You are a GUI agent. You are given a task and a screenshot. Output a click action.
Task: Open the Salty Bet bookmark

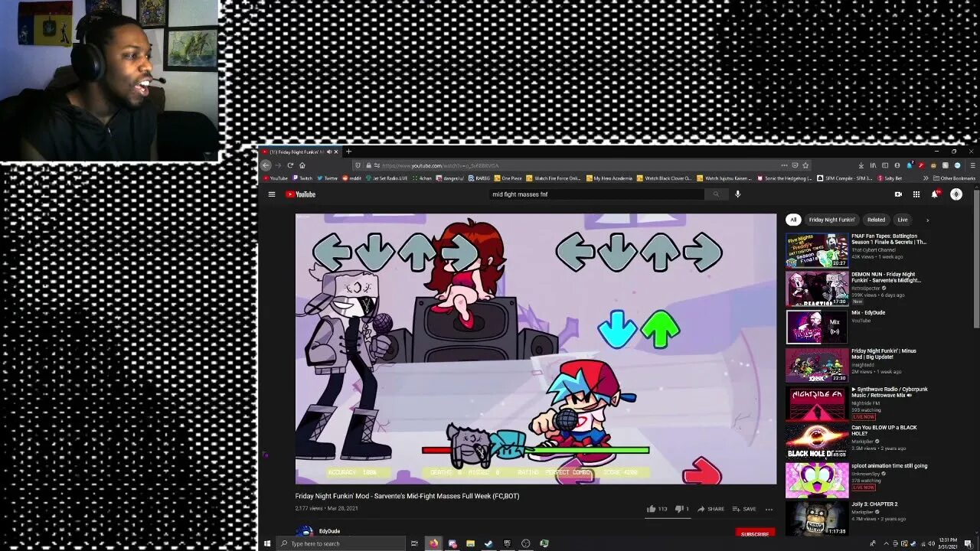tap(889, 178)
